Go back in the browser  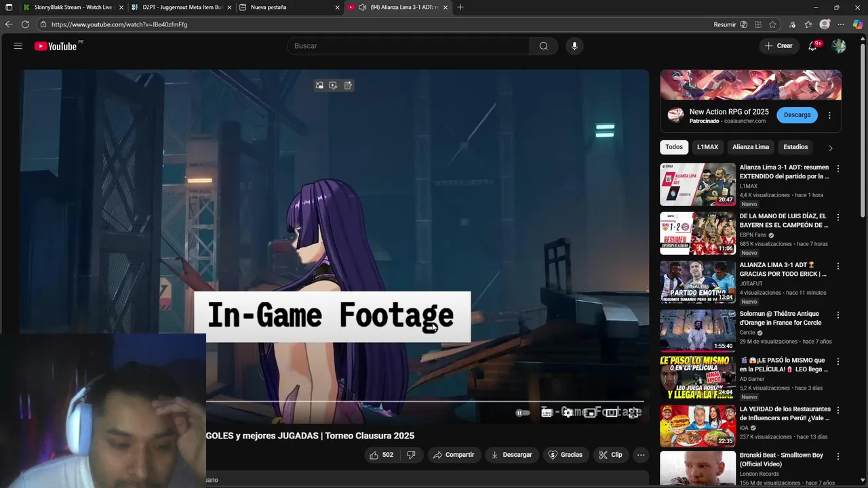pos(9,24)
